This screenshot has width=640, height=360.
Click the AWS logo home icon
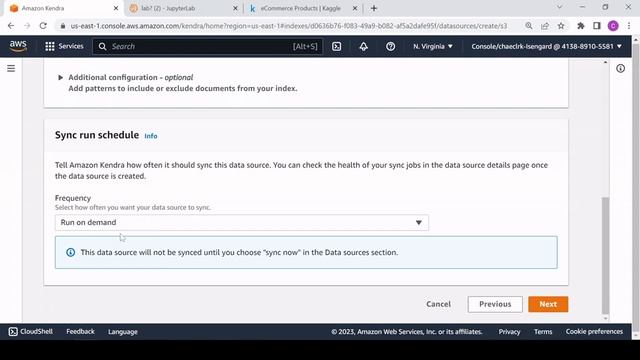pyautogui.click(x=18, y=46)
